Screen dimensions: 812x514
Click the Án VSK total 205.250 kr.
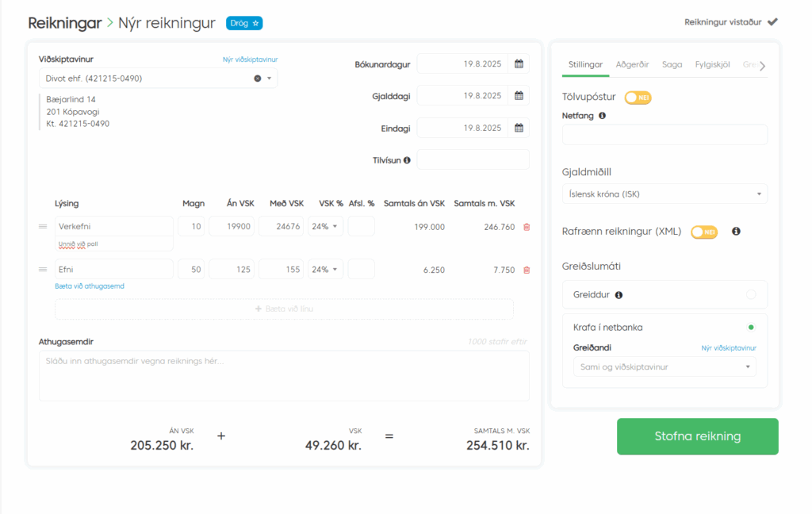(x=162, y=446)
